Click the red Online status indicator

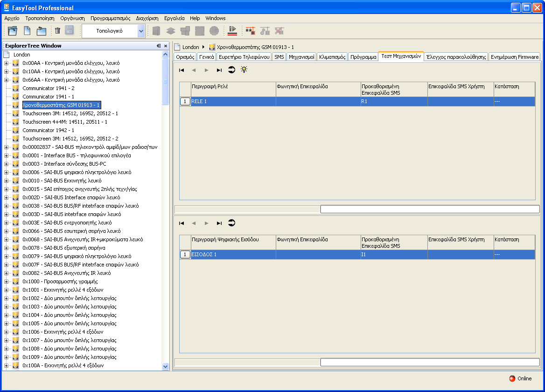click(512, 378)
